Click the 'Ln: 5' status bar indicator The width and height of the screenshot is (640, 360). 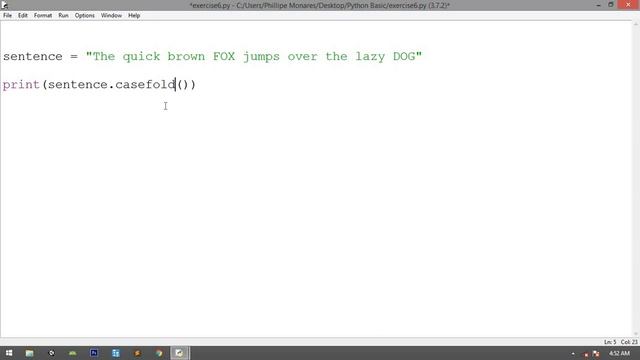[610, 342]
